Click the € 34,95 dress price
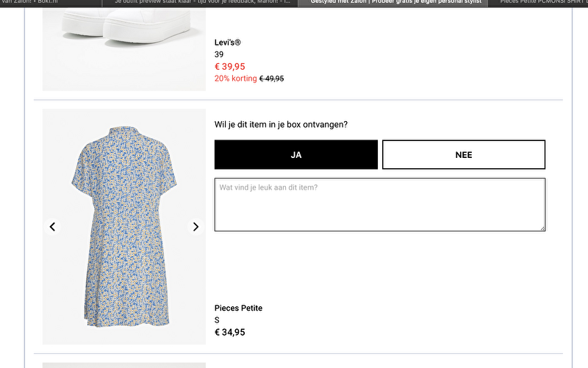588x368 pixels. [230, 332]
